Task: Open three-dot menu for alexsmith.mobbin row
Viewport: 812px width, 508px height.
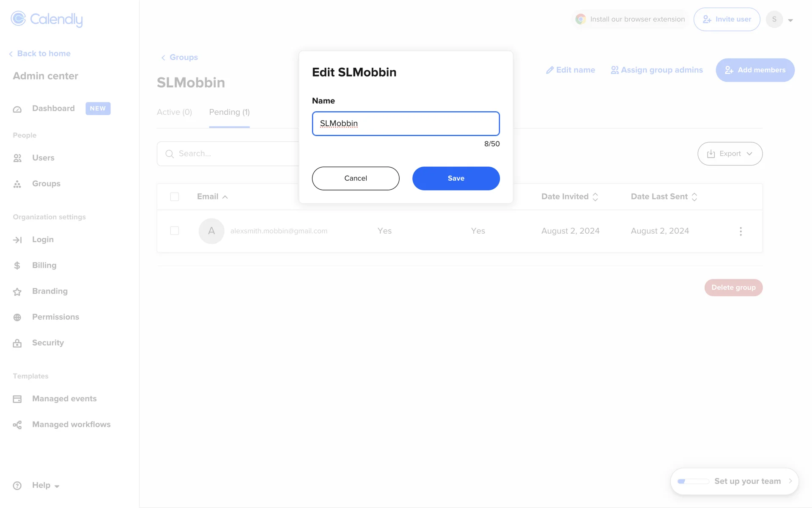Action: tap(741, 231)
